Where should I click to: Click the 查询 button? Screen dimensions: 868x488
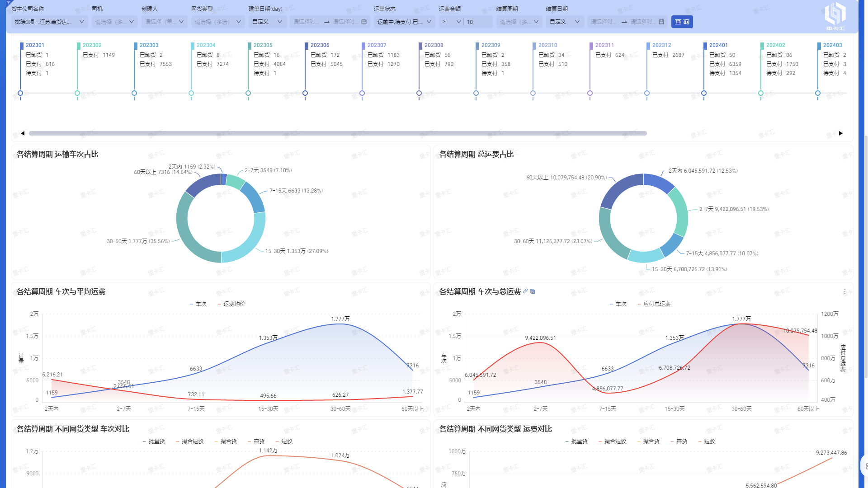pyautogui.click(x=682, y=22)
